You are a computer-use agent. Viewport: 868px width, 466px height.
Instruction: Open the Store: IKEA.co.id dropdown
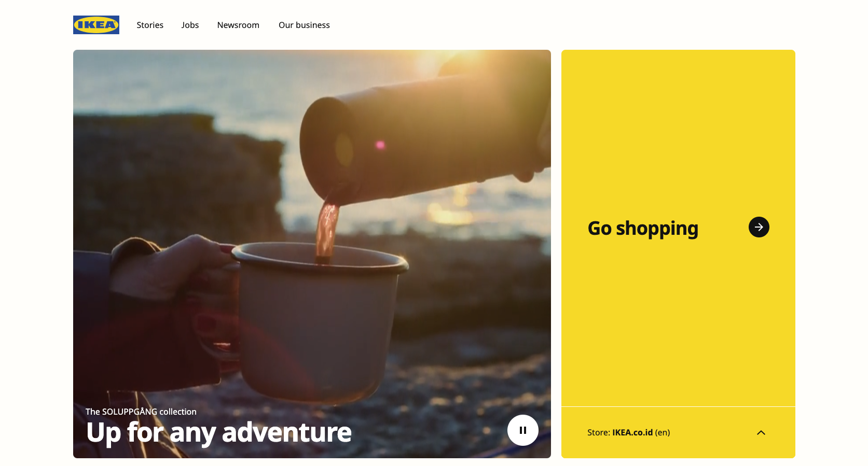coord(678,432)
